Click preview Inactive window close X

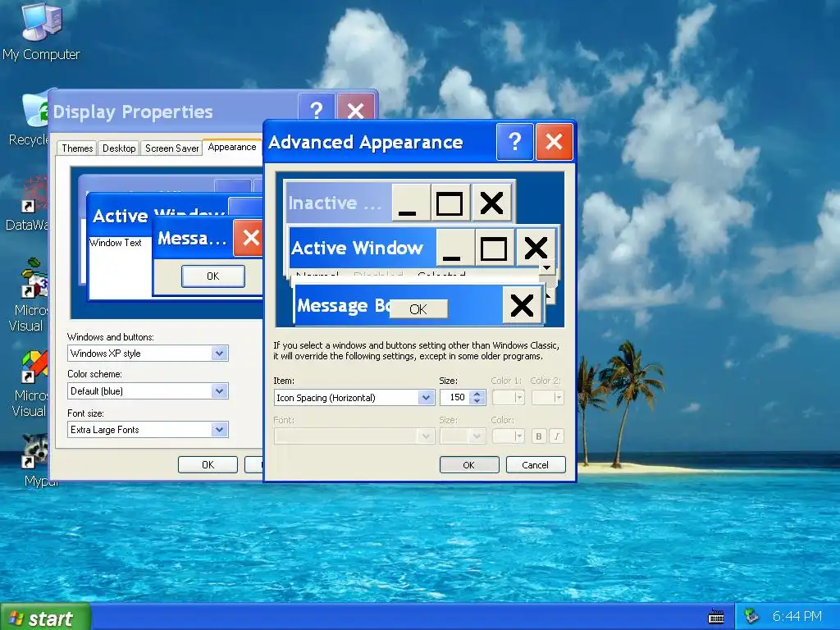pyautogui.click(x=491, y=203)
